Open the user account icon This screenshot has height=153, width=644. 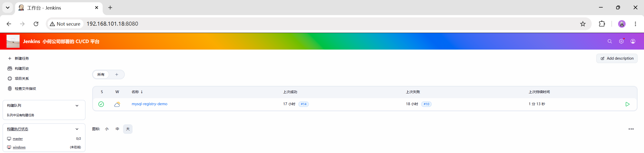633,41
